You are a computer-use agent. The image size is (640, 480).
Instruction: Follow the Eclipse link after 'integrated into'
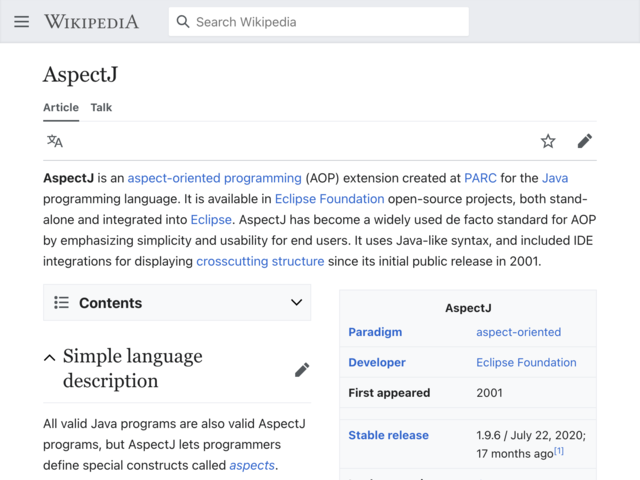point(211,220)
